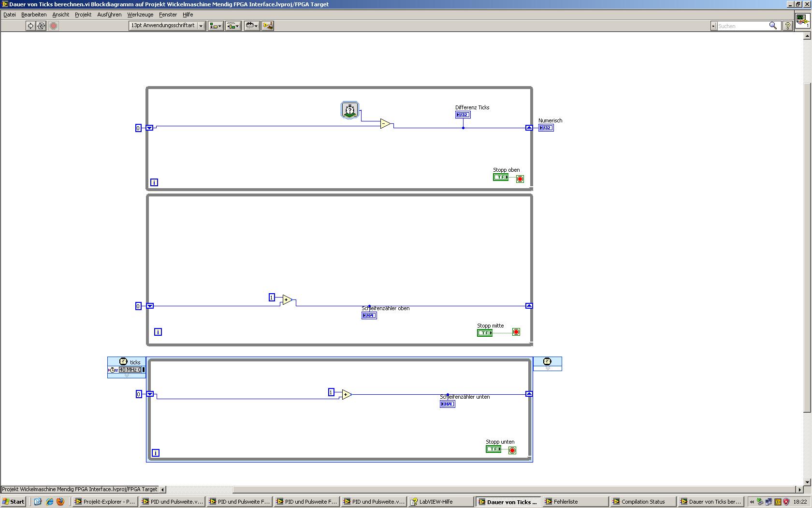
Task: Click the Suchen search field
Action: click(x=742, y=26)
